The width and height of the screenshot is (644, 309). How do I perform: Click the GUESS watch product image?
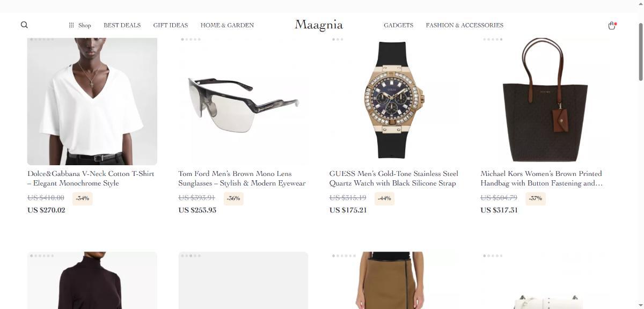pos(394,100)
